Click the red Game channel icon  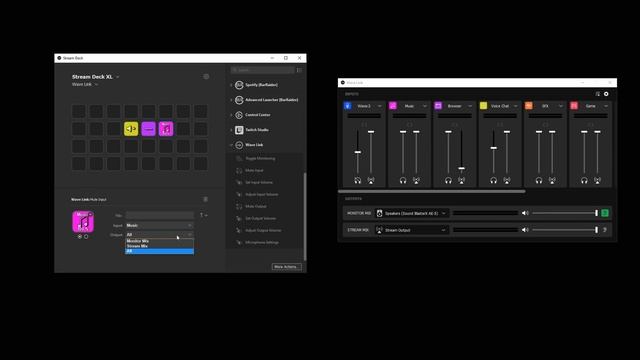point(574,106)
